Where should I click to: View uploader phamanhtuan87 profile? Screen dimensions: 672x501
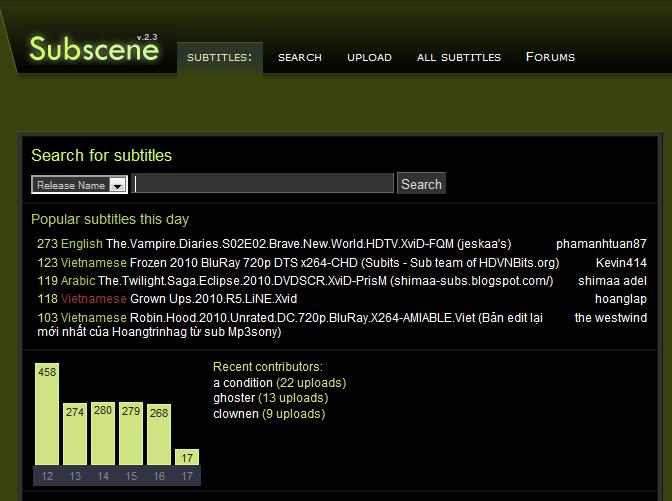click(x=601, y=244)
